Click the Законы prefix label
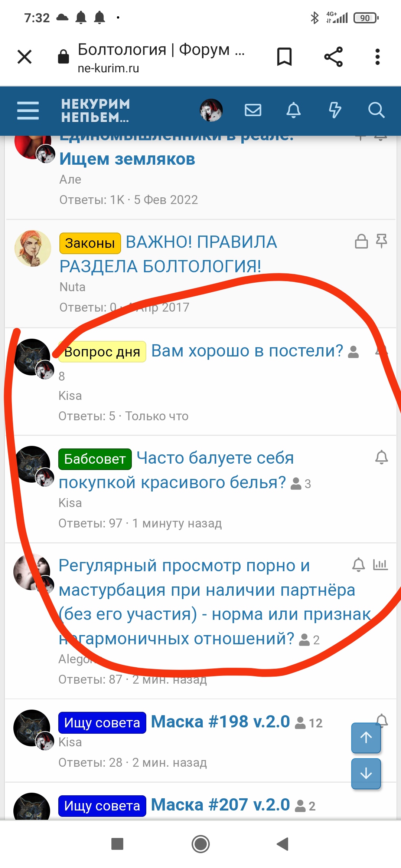This screenshot has height=868, width=401. point(90,243)
